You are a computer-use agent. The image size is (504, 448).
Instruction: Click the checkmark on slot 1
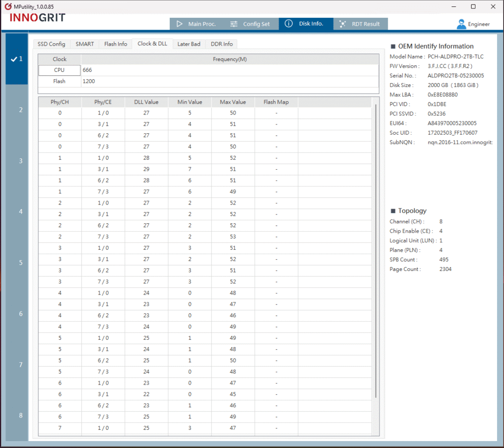[x=13, y=59]
